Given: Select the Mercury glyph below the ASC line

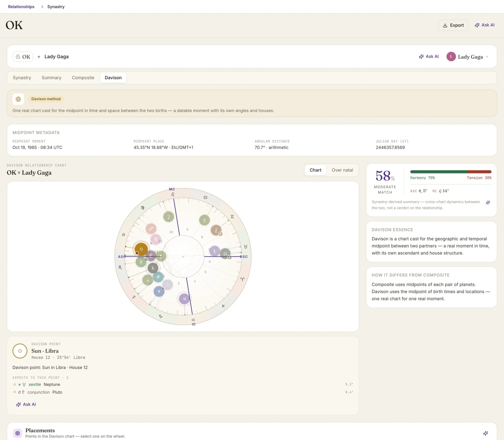Looking at the screenshot, I should 141,262.
